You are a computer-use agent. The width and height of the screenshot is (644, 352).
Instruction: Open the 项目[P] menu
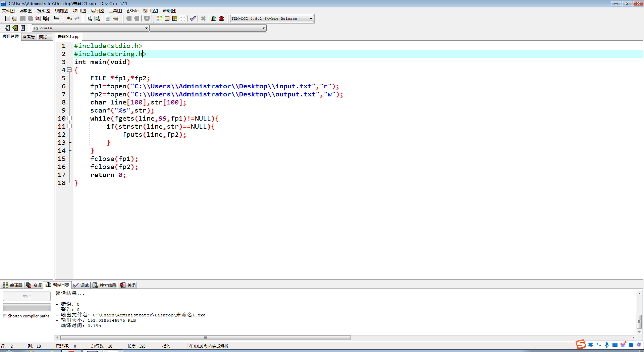click(x=79, y=11)
